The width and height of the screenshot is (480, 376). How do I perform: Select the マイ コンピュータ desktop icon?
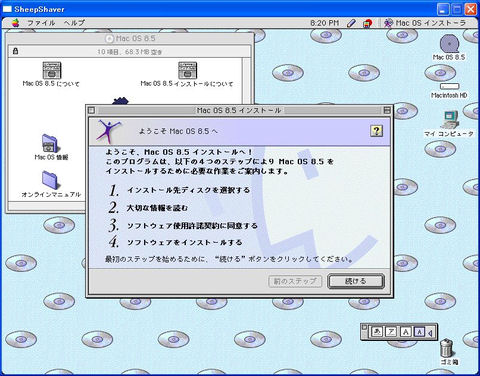pos(450,119)
